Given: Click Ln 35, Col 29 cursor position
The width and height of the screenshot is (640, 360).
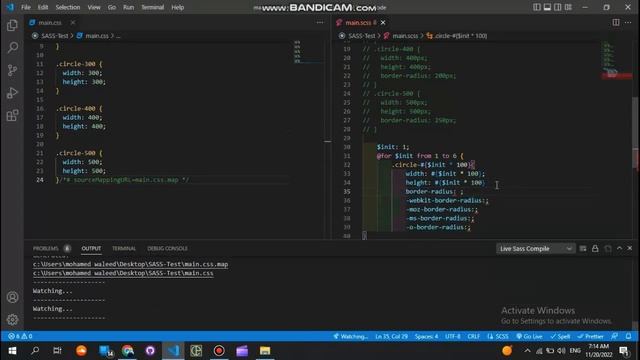Looking at the screenshot, I should (x=391, y=336).
